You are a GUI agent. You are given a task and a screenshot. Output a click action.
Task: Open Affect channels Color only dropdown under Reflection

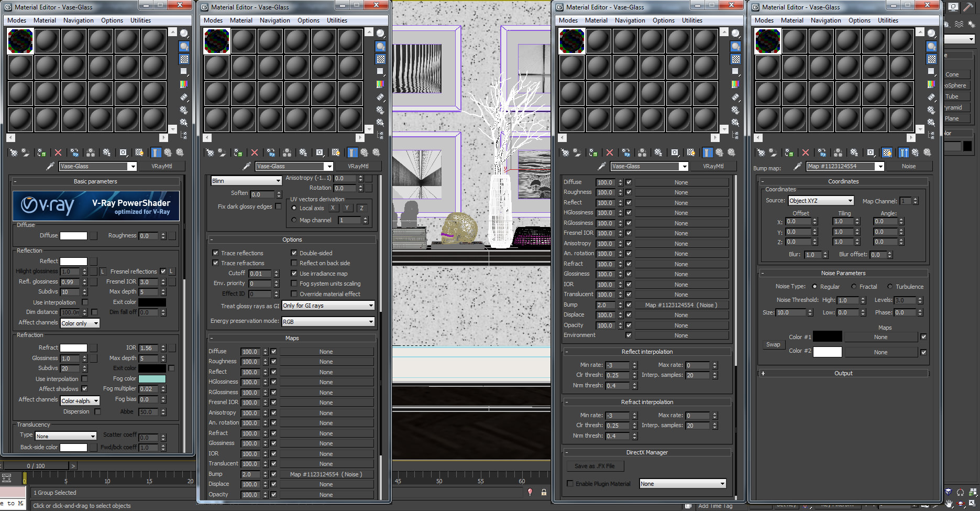pos(80,323)
